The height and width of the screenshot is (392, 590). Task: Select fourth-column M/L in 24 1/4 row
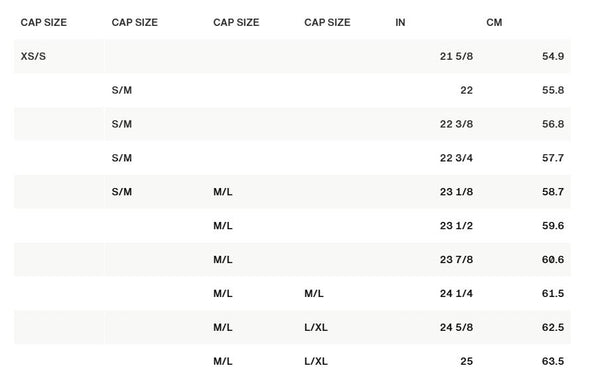click(313, 293)
